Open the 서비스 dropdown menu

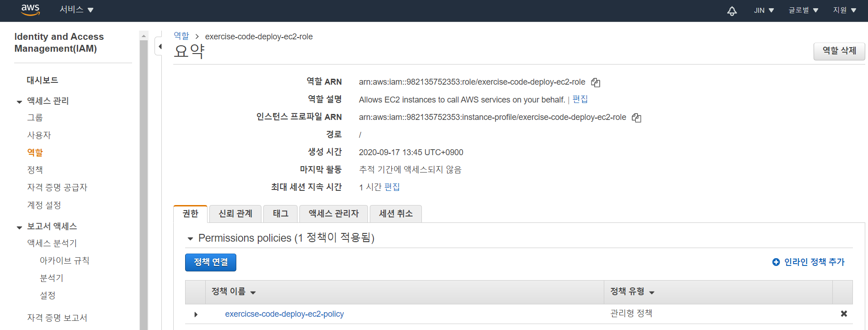pos(76,10)
